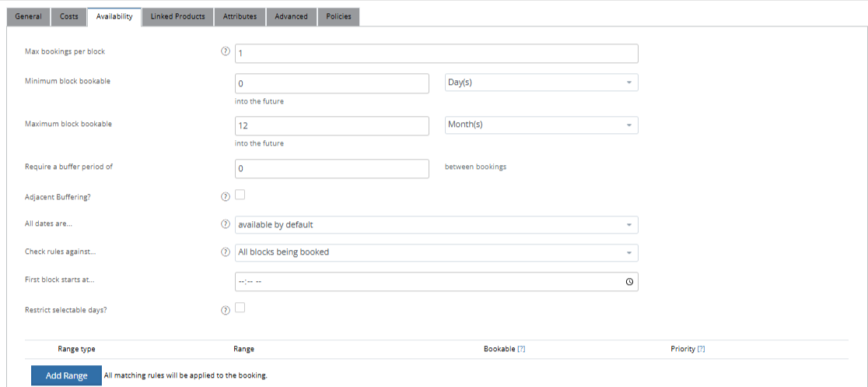Screen dimensions: 868x387
Task: Open the Costs tab
Action: (x=69, y=16)
